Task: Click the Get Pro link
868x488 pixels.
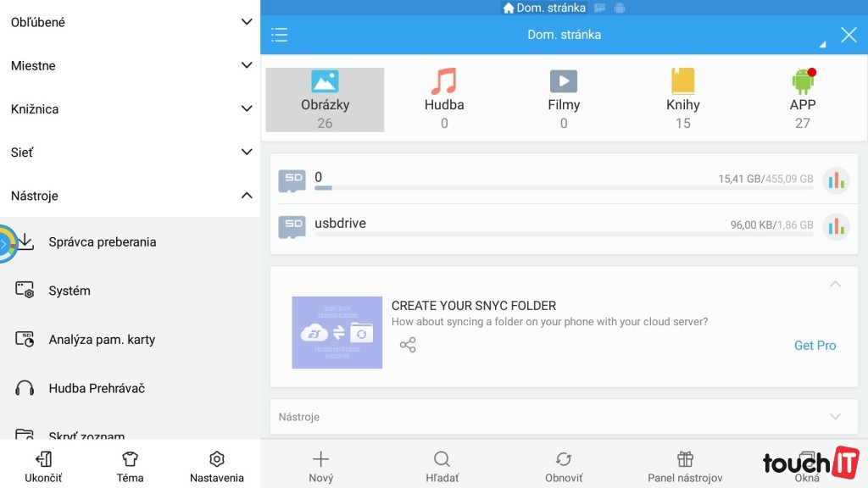Action: (x=815, y=346)
